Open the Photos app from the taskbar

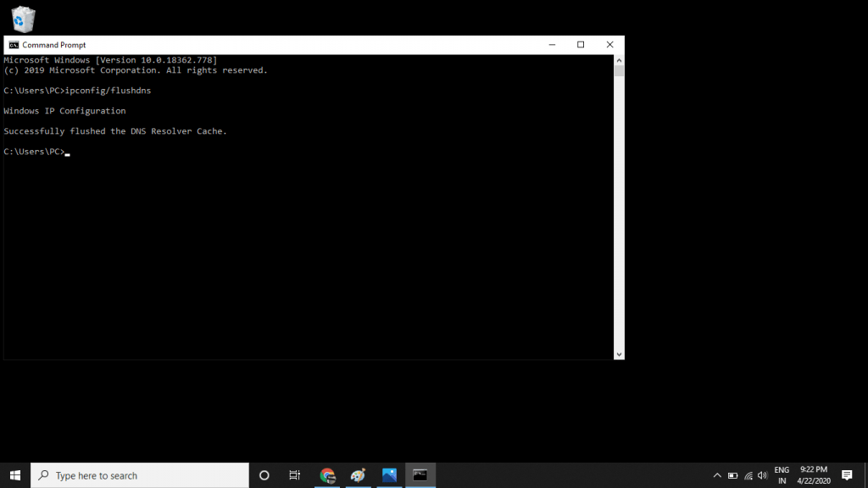tap(389, 475)
